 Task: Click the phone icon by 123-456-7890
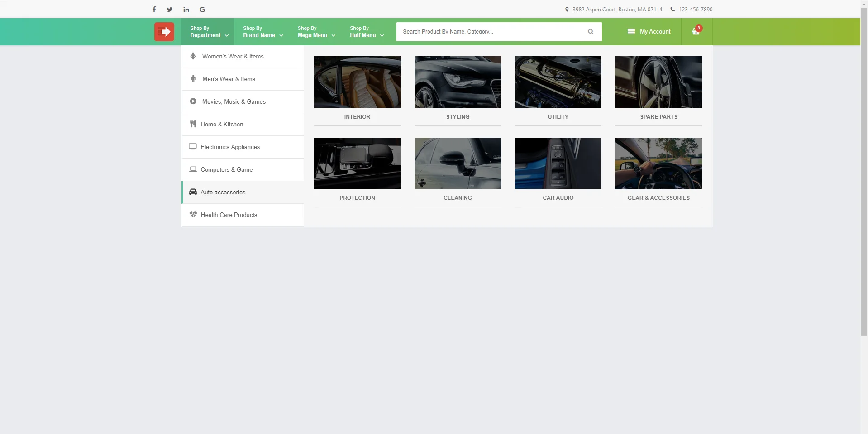pyautogui.click(x=672, y=10)
